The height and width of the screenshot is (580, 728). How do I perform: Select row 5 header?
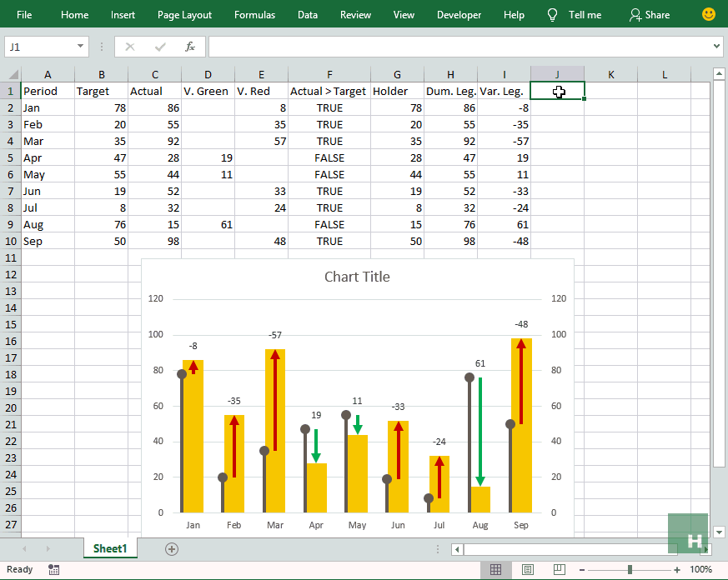click(10, 157)
